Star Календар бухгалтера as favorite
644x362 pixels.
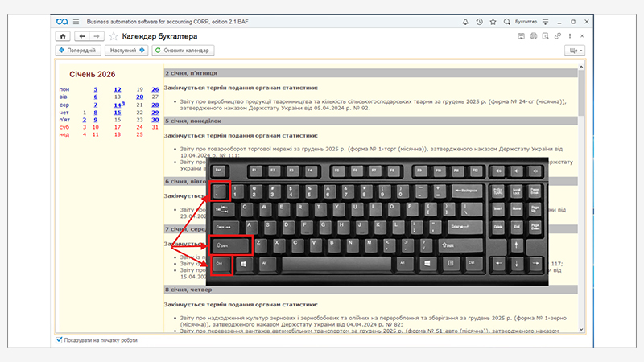pyautogui.click(x=114, y=36)
